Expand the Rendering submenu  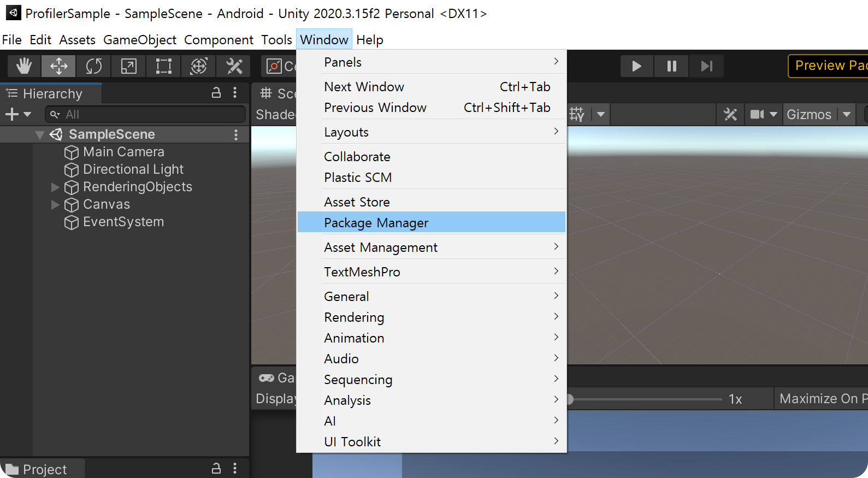(x=432, y=317)
